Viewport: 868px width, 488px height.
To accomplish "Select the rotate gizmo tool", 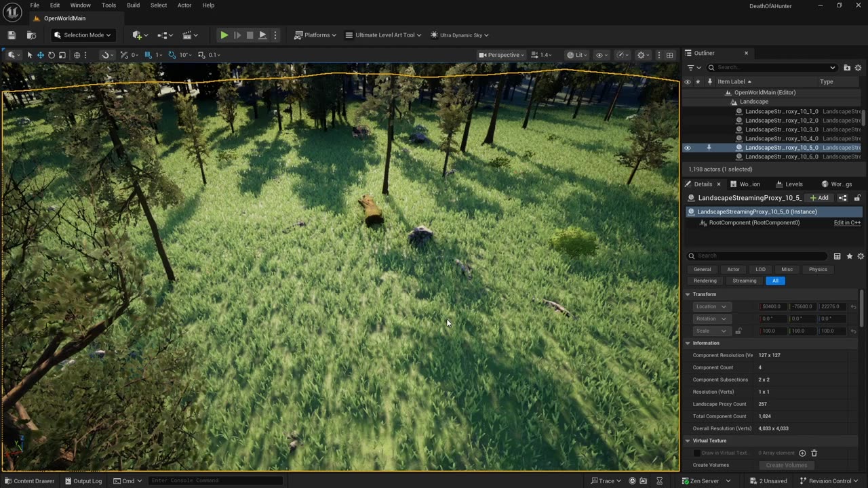I will pos(52,55).
